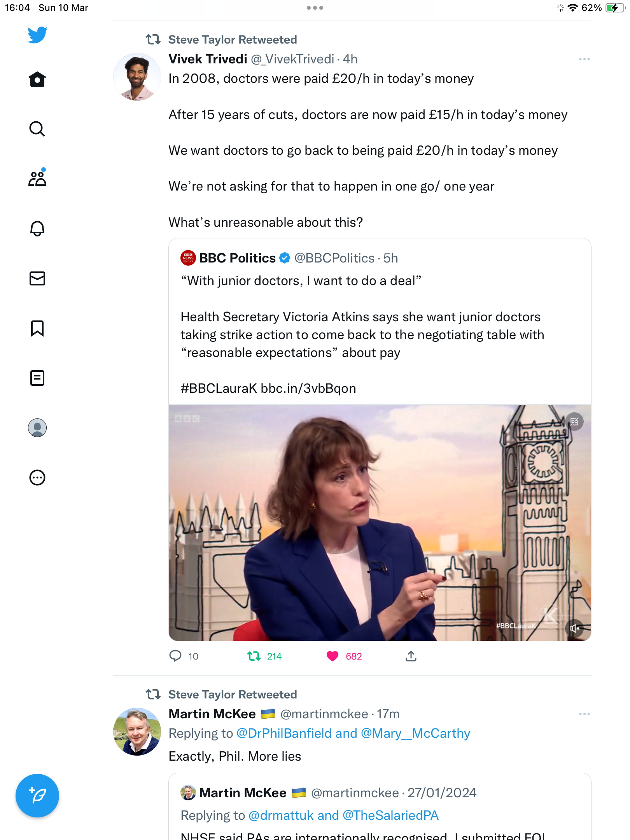
Task: Reply to the tweet with 10 comments
Action: click(x=175, y=656)
